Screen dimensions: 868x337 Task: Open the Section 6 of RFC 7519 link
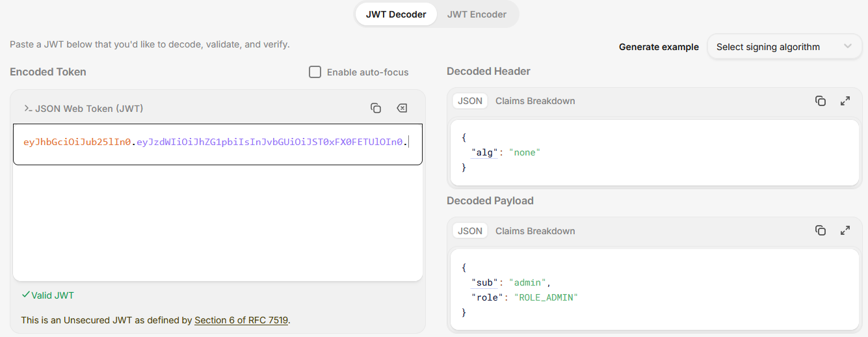[x=241, y=320]
